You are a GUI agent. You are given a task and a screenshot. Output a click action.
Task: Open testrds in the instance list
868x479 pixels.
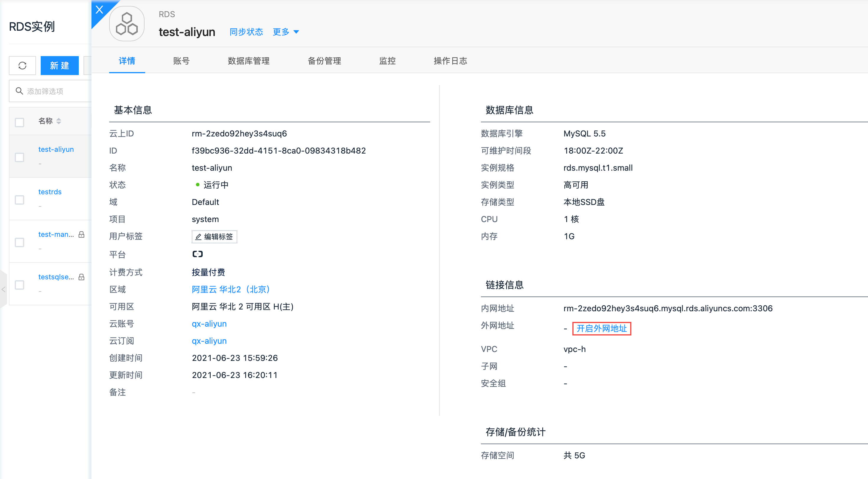click(50, 192)
